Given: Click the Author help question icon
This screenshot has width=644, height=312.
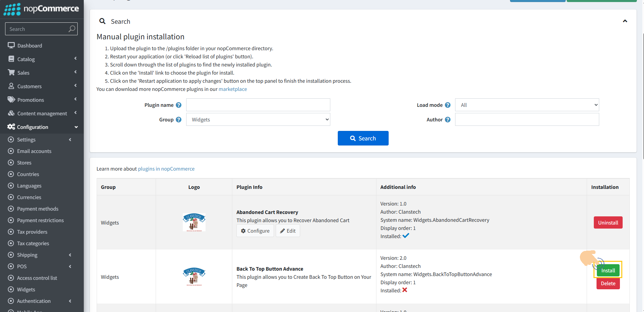Looking at the screenshot, I should (x=448, y=120).
